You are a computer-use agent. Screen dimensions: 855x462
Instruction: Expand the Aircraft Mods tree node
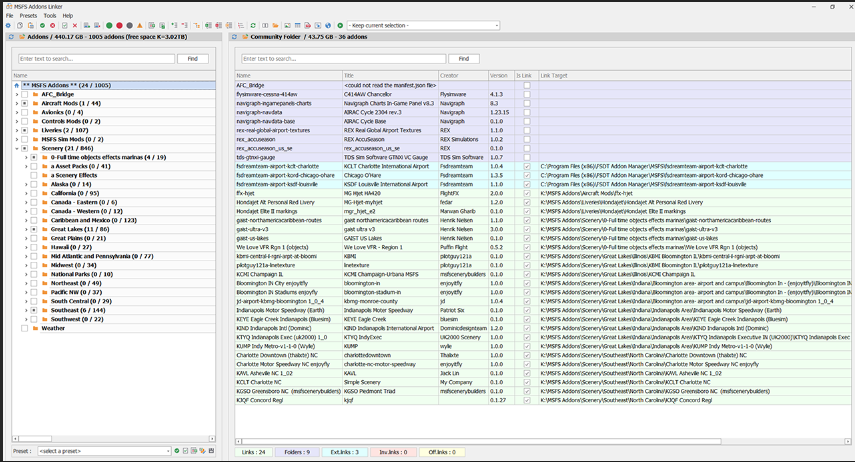[17, 103]
